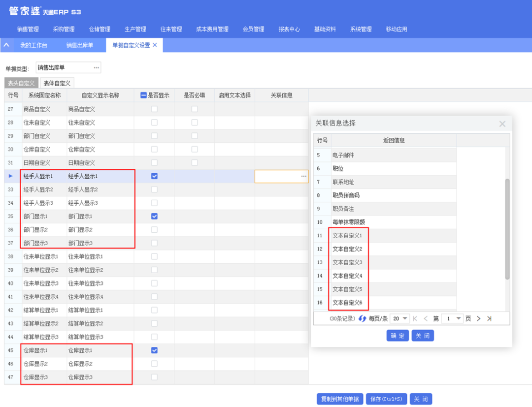Click the ellipsis in the 关联信息 cell
The width and height of the screenshot is (532, 407).
pos(303,176)
